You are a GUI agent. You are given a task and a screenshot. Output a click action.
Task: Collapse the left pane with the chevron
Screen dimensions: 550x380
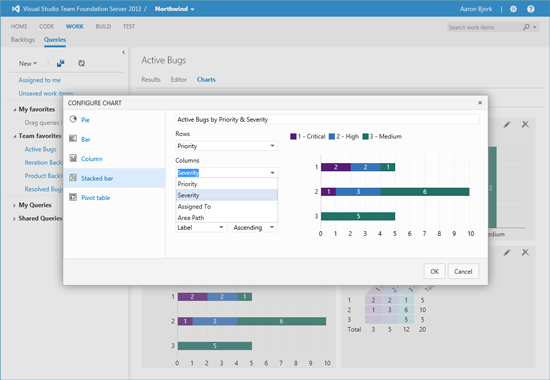123,52
